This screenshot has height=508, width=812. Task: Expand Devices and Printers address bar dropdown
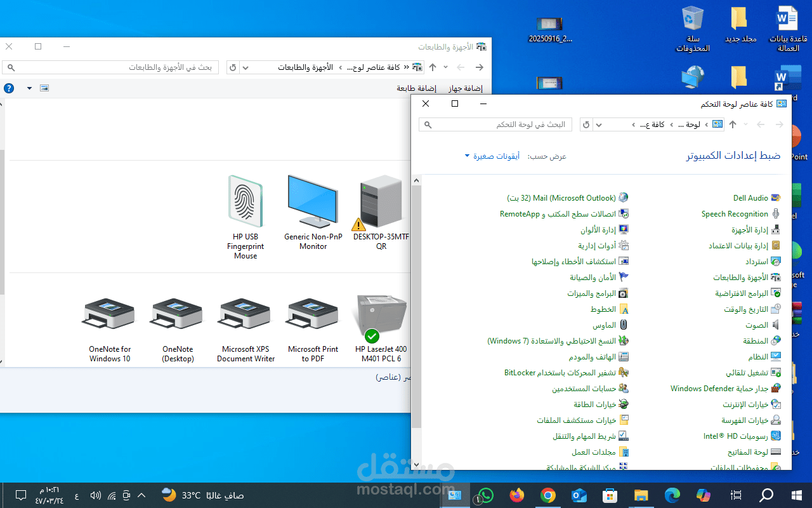tap(246, 67)
